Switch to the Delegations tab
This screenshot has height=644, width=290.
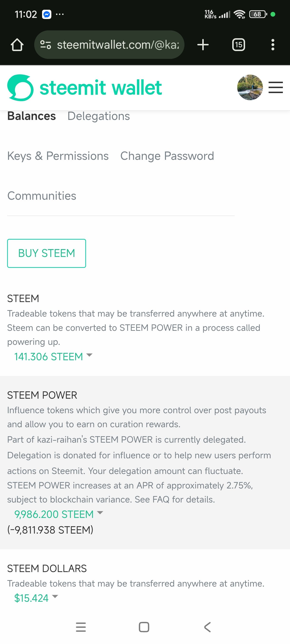pos(99,116)
